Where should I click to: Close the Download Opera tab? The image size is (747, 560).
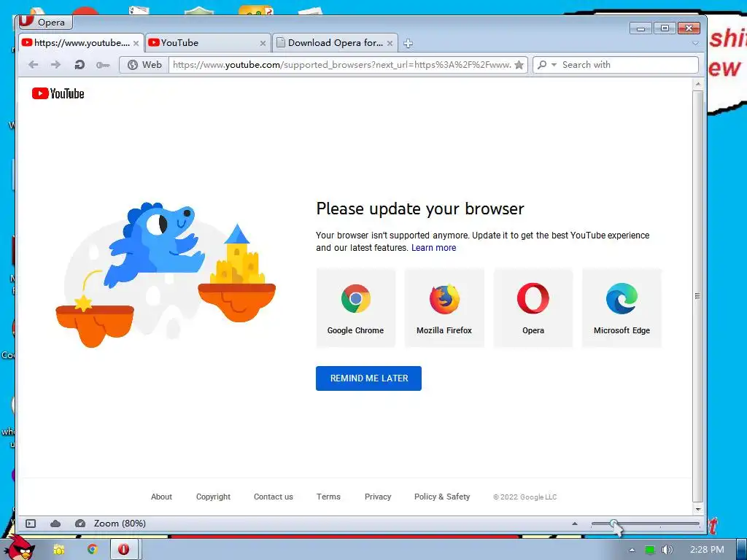[390, 43]
